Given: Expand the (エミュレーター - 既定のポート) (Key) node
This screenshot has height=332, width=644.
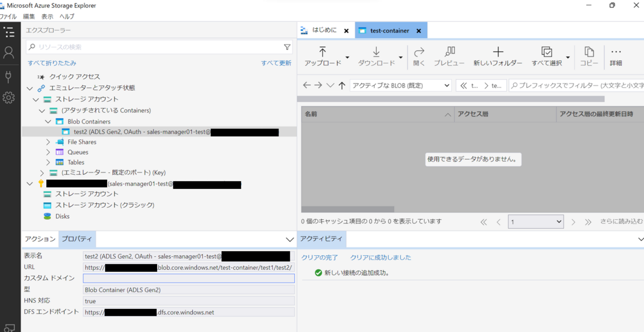Looking at the screenshot, I should 42,173.
